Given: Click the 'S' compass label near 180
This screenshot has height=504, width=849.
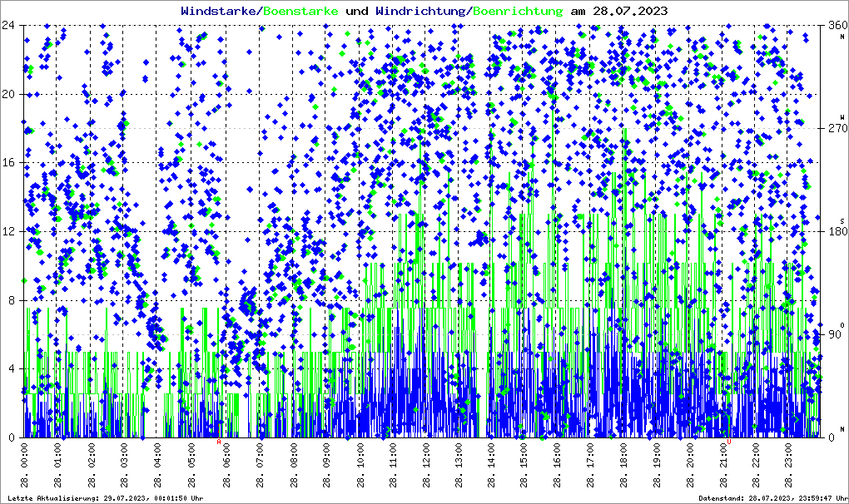Looking at the screenshot, I should tap(842, 220).
